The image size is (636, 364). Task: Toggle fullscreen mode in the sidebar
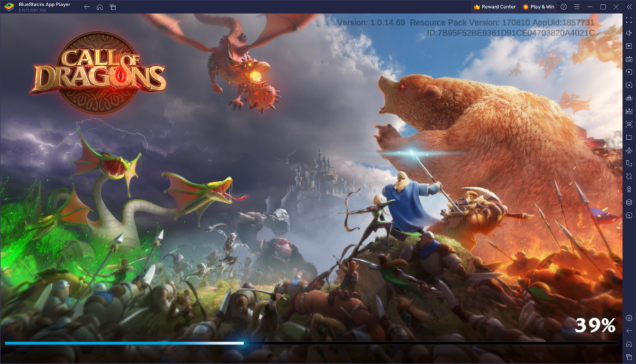pyautogui.click(x=629, y=20)
